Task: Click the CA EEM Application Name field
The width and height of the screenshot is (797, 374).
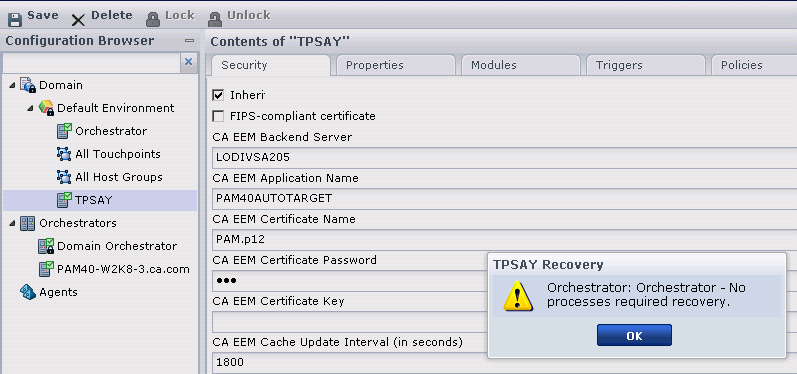Action: 504,198
